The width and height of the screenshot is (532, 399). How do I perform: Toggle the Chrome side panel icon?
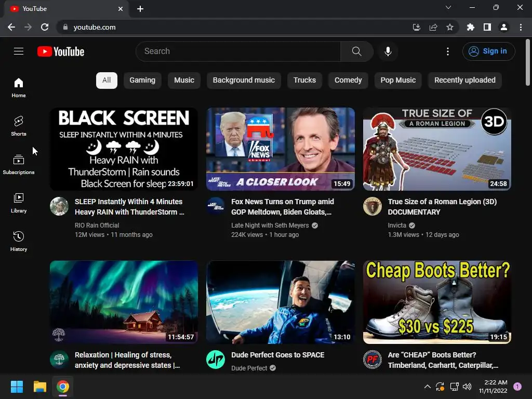point(487,27)
